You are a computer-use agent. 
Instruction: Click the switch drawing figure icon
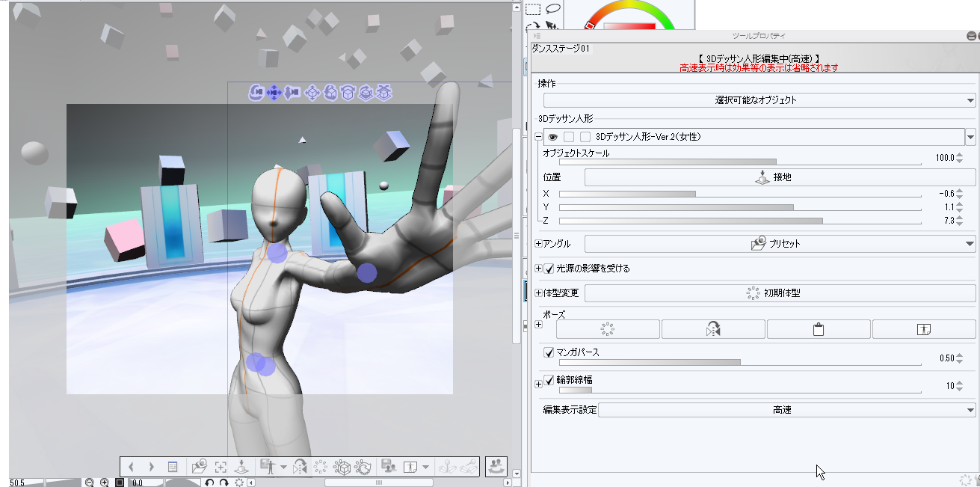pyautogui.click(x=496, y=466)
